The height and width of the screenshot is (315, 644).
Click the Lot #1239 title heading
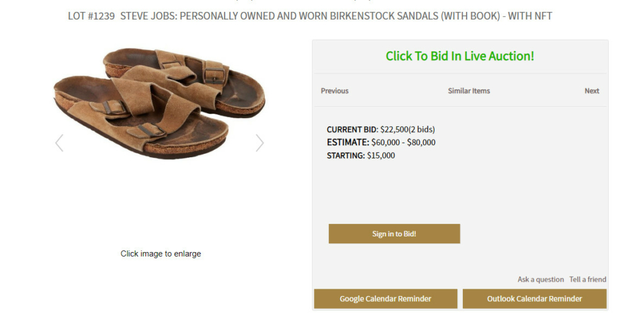click(x=309, y=16)
